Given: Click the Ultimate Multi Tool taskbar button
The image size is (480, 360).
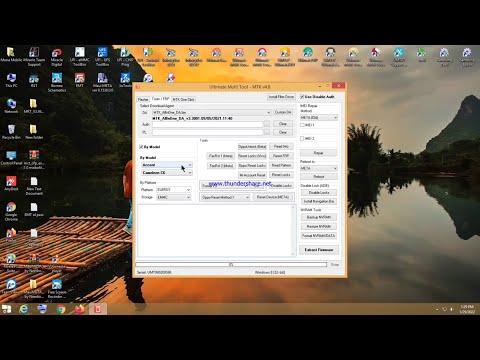Looking at the screenshot, I should pos(98,309).
